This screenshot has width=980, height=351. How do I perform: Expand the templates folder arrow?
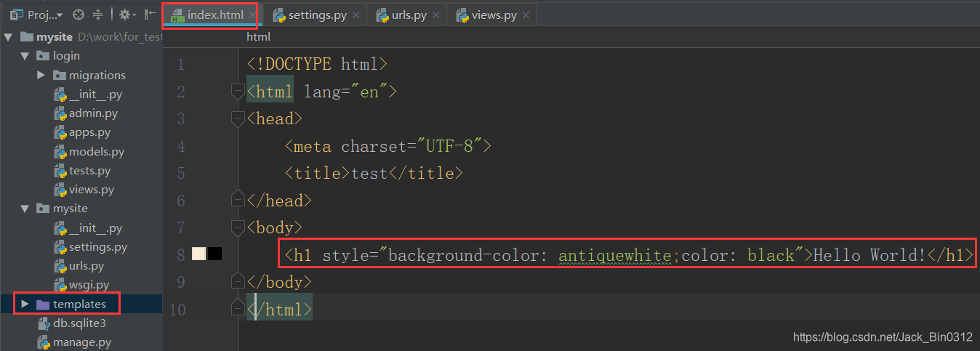point(25,304)
